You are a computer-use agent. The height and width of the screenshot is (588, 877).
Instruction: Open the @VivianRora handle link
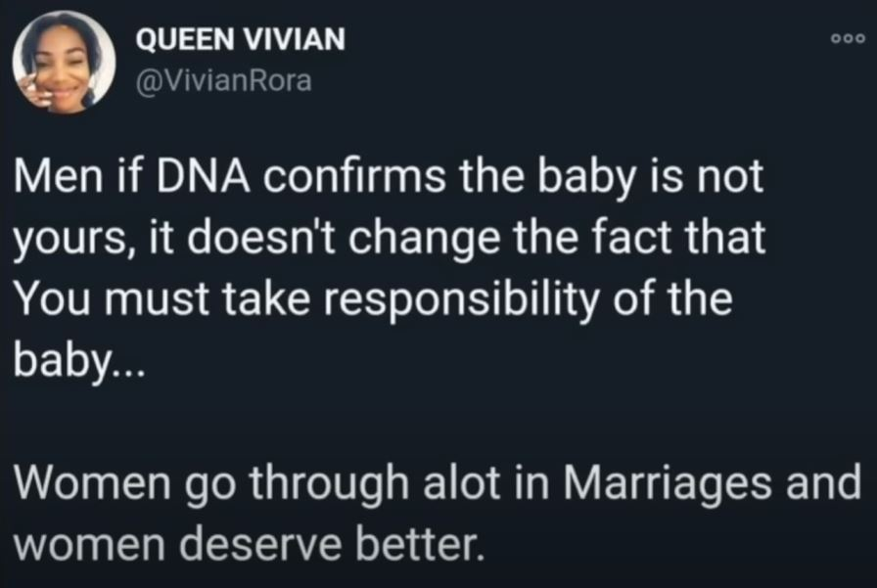click(x=223, y=80)
